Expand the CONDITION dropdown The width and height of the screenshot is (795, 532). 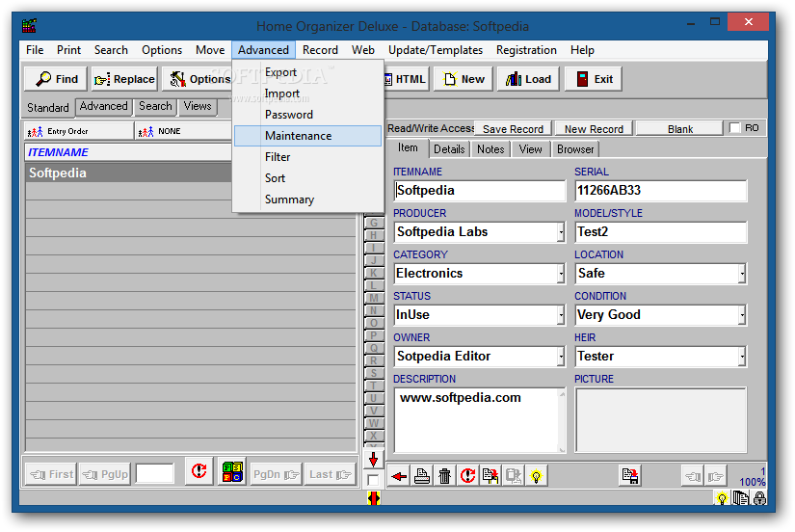coord(742,315)
